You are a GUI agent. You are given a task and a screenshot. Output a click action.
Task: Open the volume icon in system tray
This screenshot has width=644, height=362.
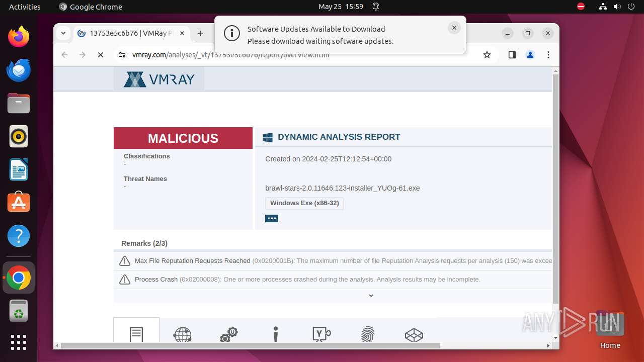[x=617, y=7]
